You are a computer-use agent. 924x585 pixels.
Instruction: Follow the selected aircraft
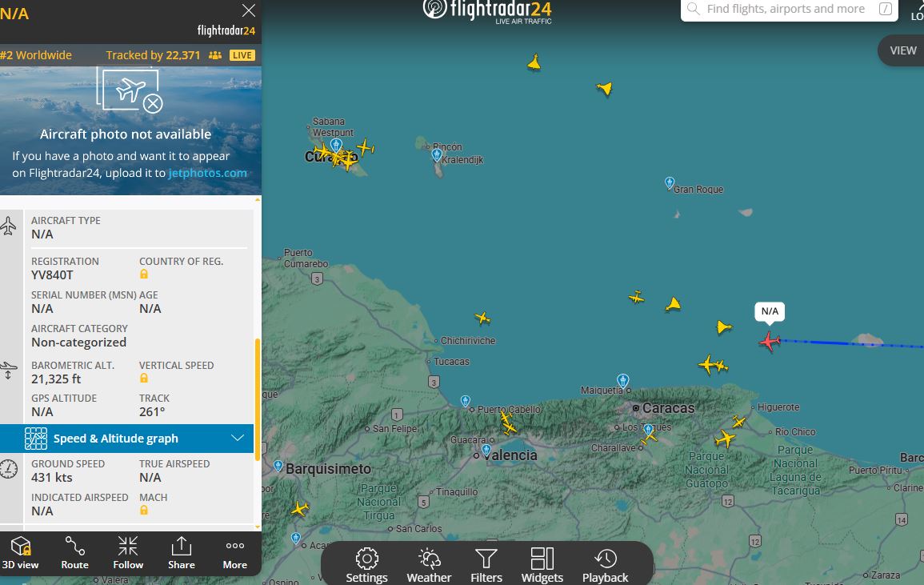tap(128, 553)
